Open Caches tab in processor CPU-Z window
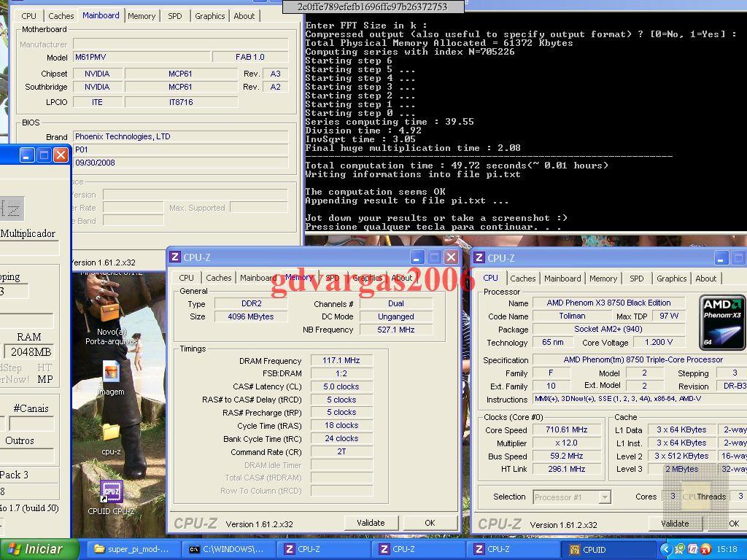 tap(523, 279)
